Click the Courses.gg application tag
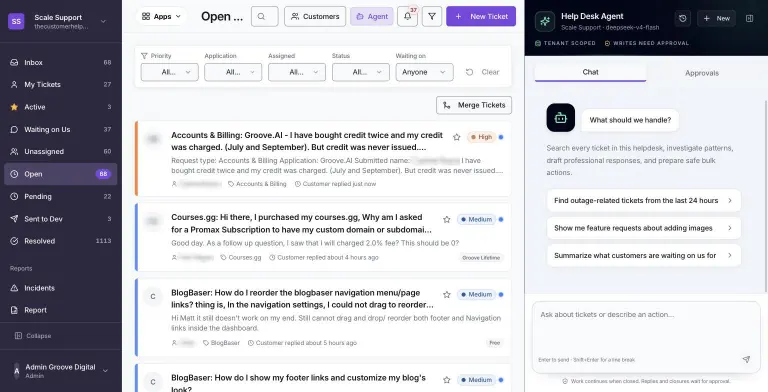The width and height of the screenshot is (768, 392). pyautogui.click(x=241, y=257)
